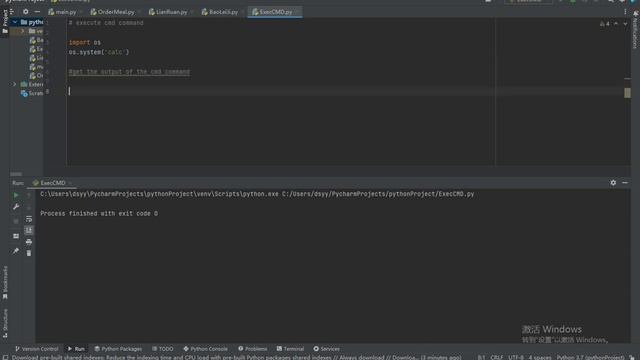640x360 pixels.
Task: Open Version Control tool window
Action: (36, 349)
